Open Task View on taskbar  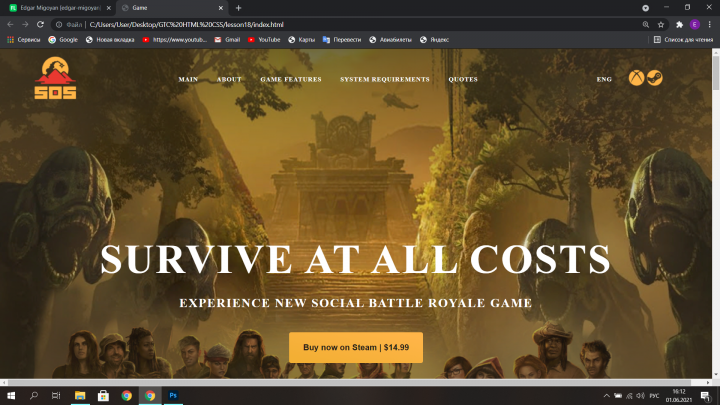pyautogui.click(x=56, y=395)
